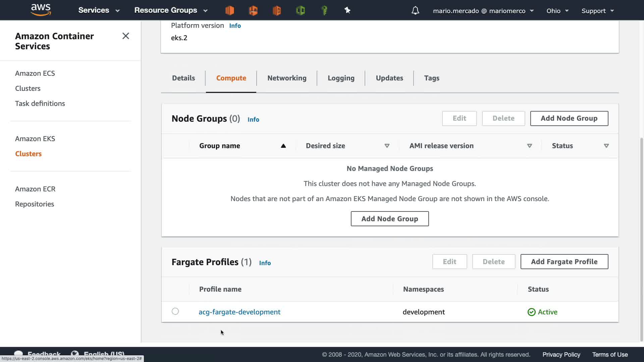
Task: Click the Add Fargate Profile button
Action: point(564,262)
